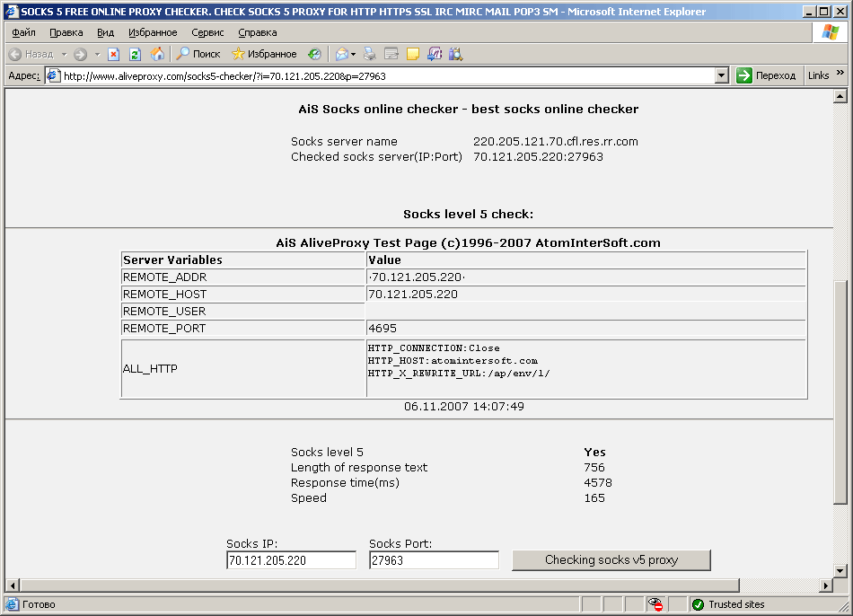Click the ALL_HTTP variable cell
This screenshot has width=853, height=616.
pyautogui.click(x=242, y=369)
